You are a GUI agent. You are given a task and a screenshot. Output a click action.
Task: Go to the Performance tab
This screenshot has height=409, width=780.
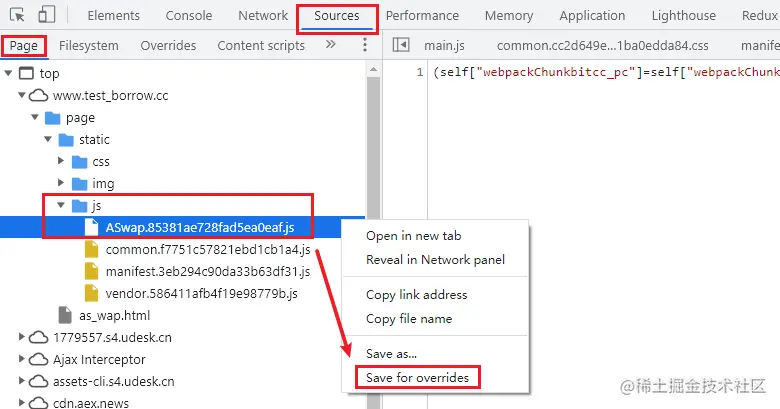[x=422, y=15]
